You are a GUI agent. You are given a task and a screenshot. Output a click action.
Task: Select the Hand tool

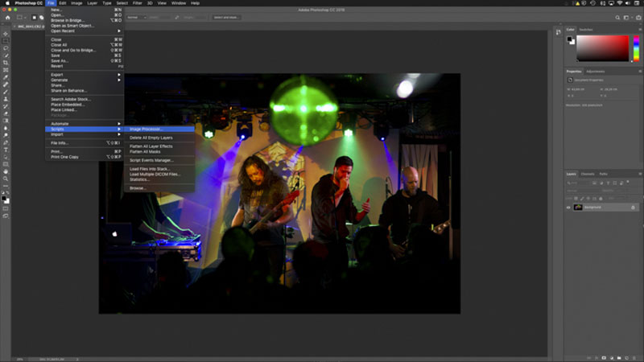pos(6,171)
